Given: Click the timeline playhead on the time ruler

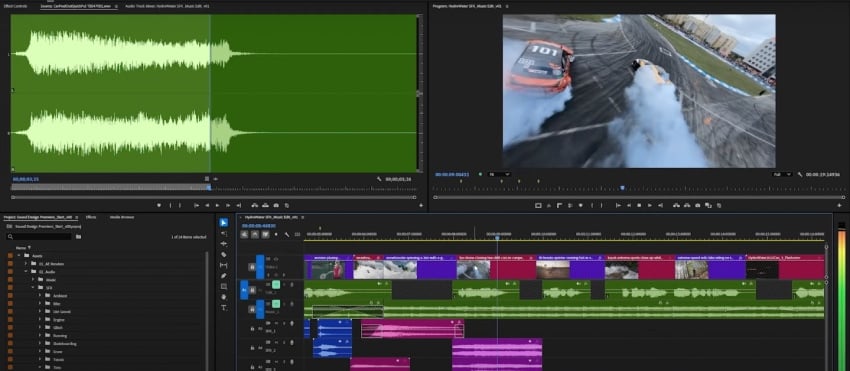Looking at the screenshot, I should (x=497, y=238).
